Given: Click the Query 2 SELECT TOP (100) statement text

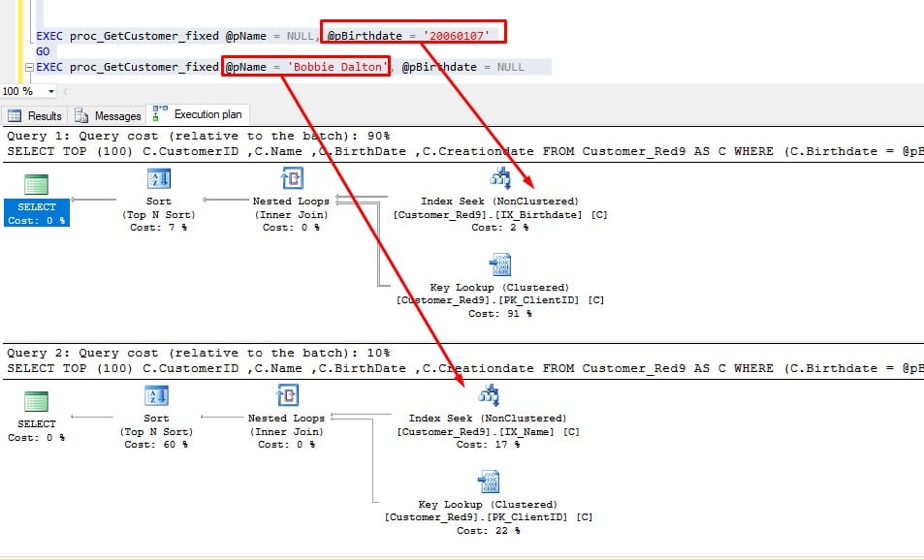Looking at the screenshot, I should coord(465,368).
